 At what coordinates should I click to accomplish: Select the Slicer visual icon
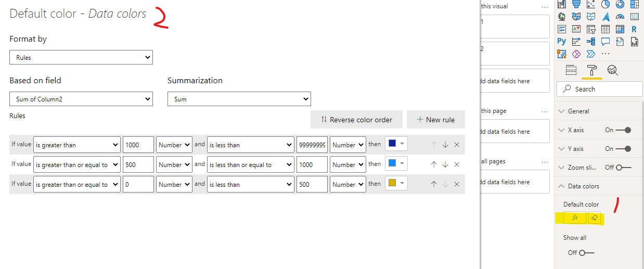pyautogui.click(x=591, y=29)
